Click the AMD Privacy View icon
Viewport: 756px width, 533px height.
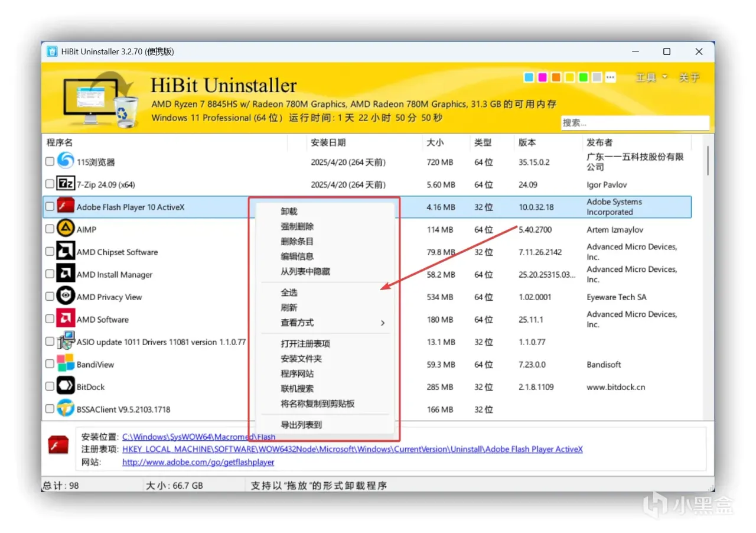[66, 297]
